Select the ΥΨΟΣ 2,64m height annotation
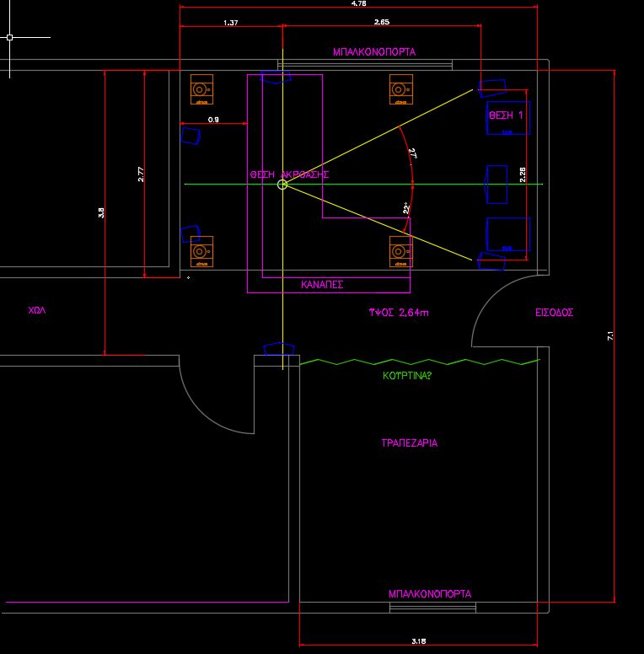 pyautogui.click(x=399, y=313)
